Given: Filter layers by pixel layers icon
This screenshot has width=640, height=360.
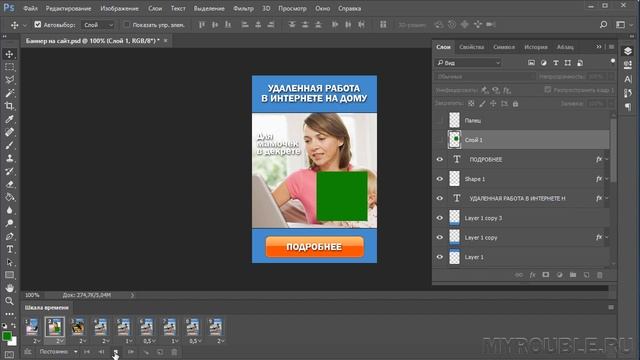Looking at the screenshot, I should (531, 63).
